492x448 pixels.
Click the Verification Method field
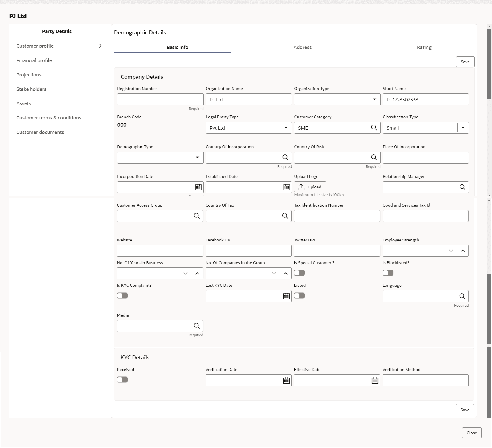[x=425, y=380]
